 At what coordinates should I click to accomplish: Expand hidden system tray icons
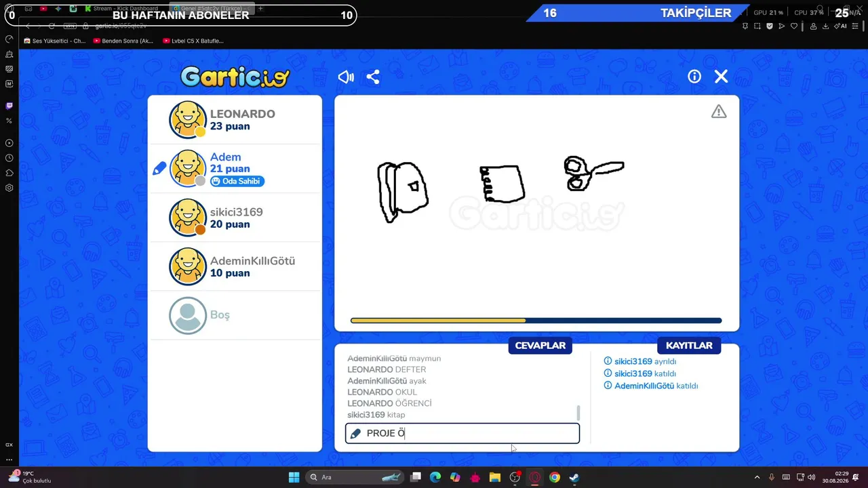click(x=757, y=477)
